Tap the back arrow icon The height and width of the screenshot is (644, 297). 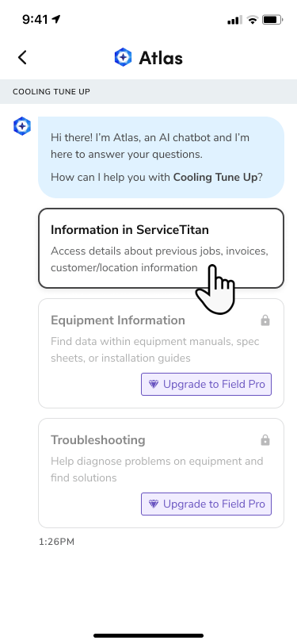(22, 57)
